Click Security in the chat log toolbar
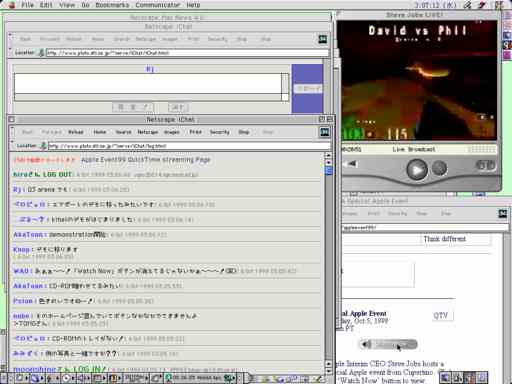 point(220,132)
